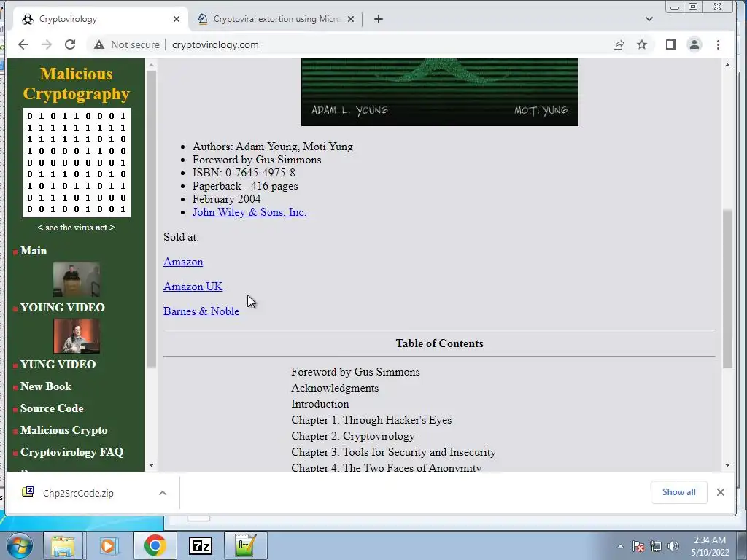
Task: Share this page via address bar icon
Action: coord(619,44)
